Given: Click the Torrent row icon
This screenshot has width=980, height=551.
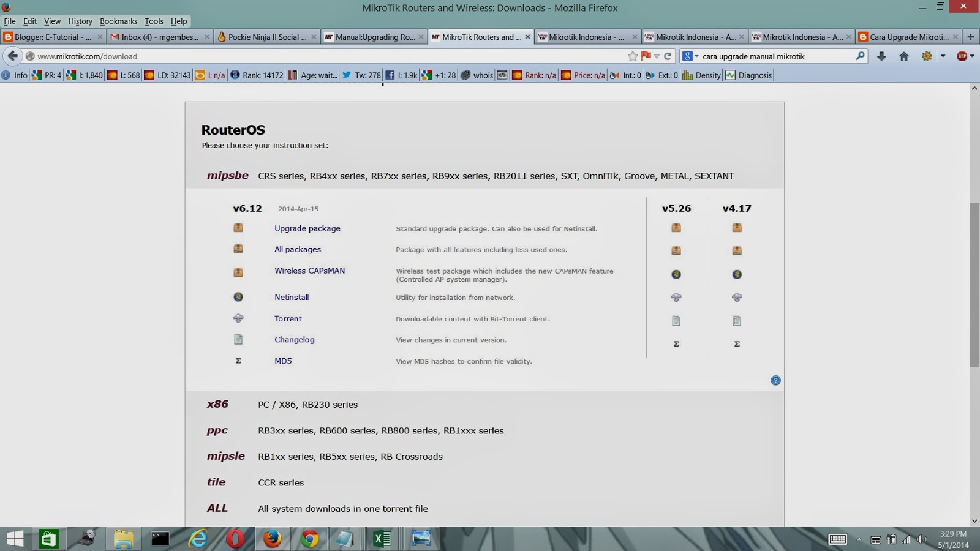Looking at the screenshot, I should [x=238, y=318].
